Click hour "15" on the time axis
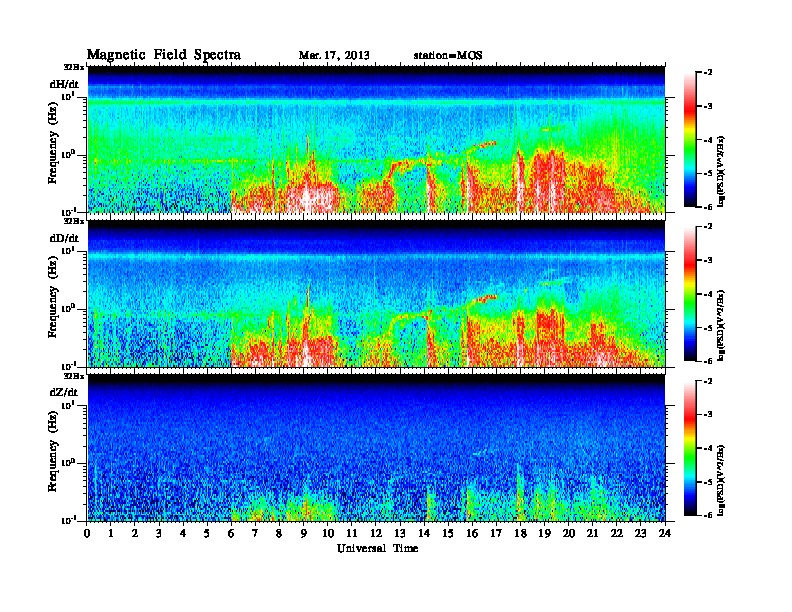The height and width of the screenshot is (612, 792). (448, 534)
